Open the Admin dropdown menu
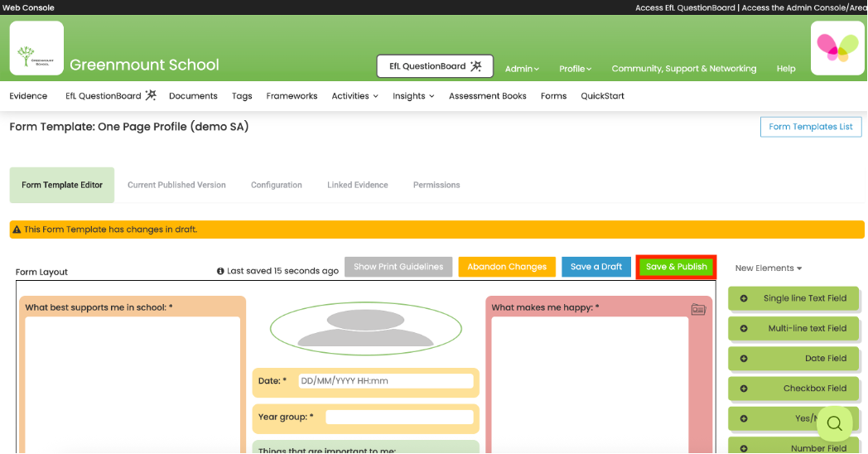This screenshot has height=454, width=868. (x=522, y=69)
